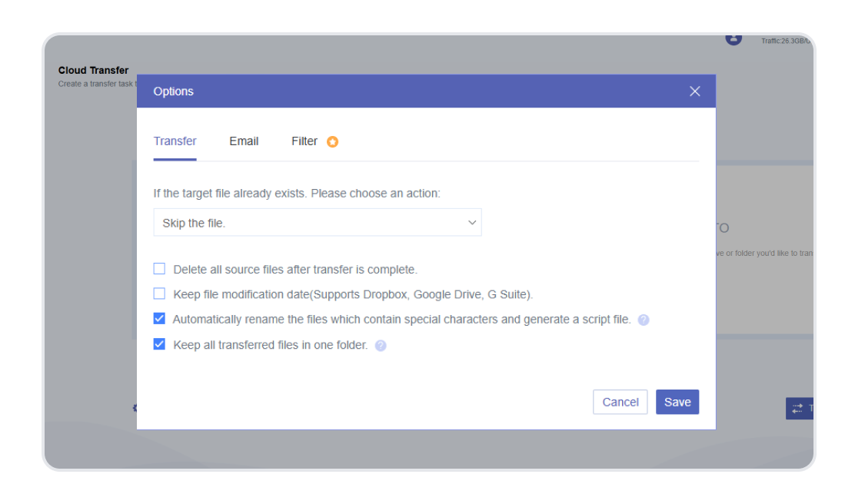The width and height of the screenshot is (855, 504).
Task: Enable deleting source files after transfer
Action: tap(159, 269)
